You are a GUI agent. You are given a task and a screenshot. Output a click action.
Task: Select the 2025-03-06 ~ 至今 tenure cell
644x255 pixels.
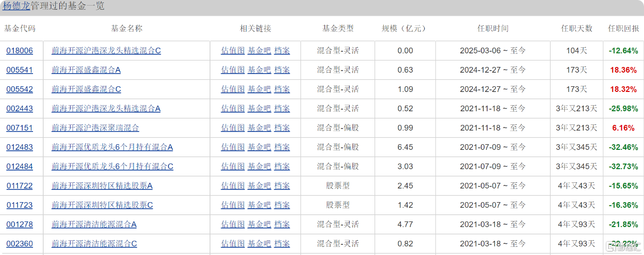493,51
